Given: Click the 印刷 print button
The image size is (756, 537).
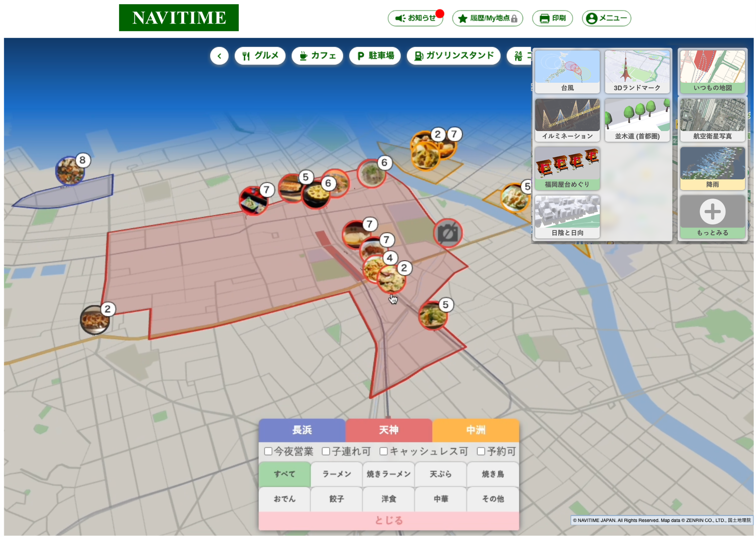Looking at the screenshot, I should [x=552, y=18].
